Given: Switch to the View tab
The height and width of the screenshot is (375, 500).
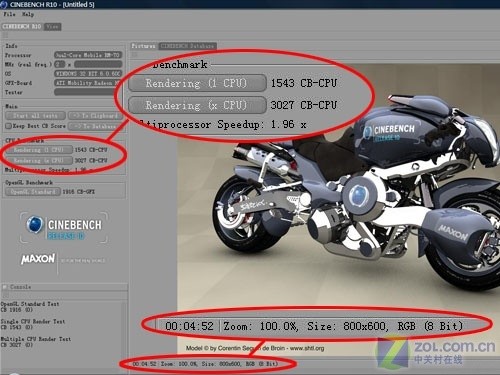Looking at the screenshot, I should [x=52, y=27].
